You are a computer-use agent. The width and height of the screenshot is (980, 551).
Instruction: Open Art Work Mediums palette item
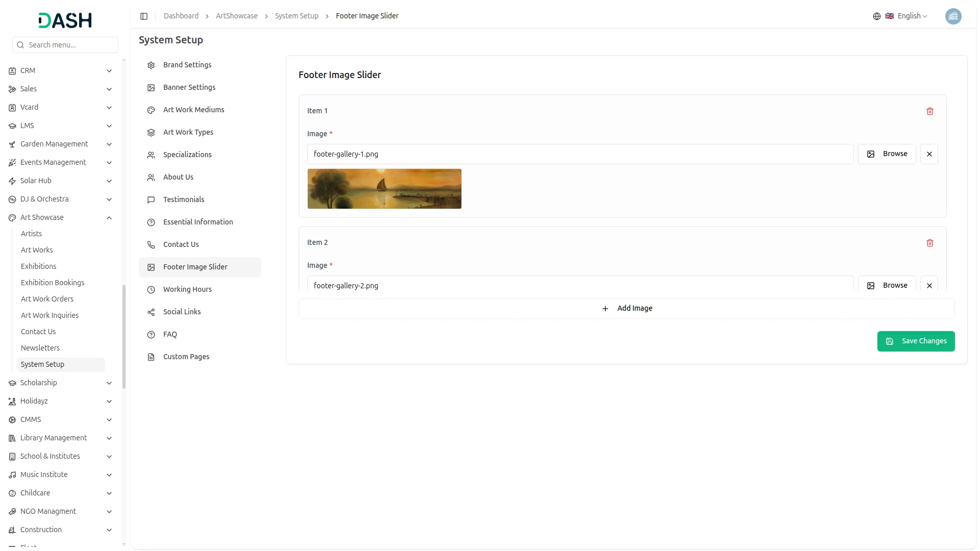[x=193, y=110]
